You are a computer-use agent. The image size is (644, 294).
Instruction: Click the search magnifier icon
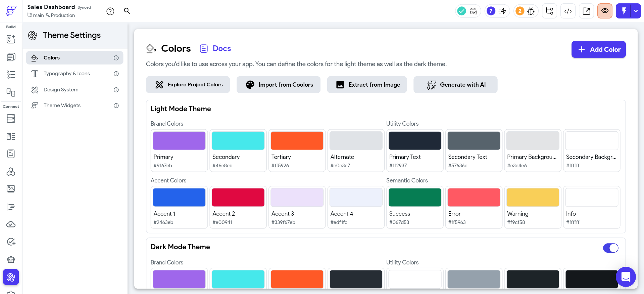pos(127,11)
